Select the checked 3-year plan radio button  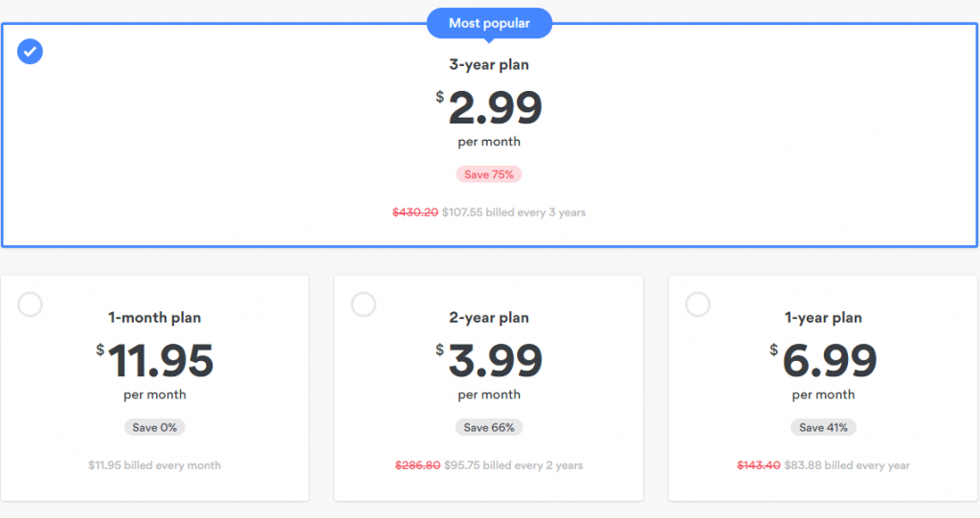[x=30, y=52]
